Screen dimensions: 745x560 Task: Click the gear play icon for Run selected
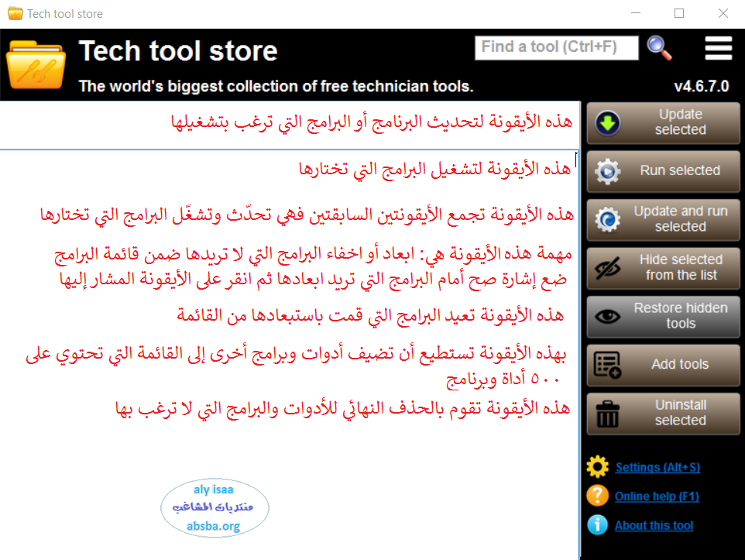click(608, 171)
